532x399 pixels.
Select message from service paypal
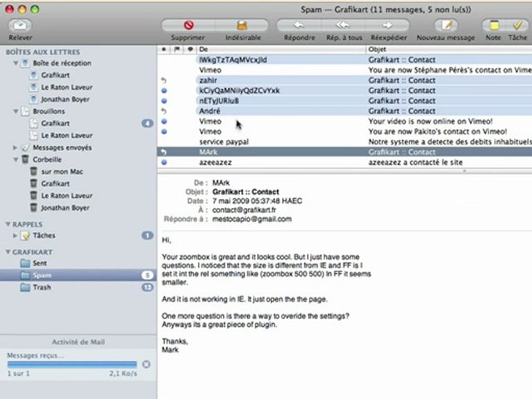click(x=345, y=142)
